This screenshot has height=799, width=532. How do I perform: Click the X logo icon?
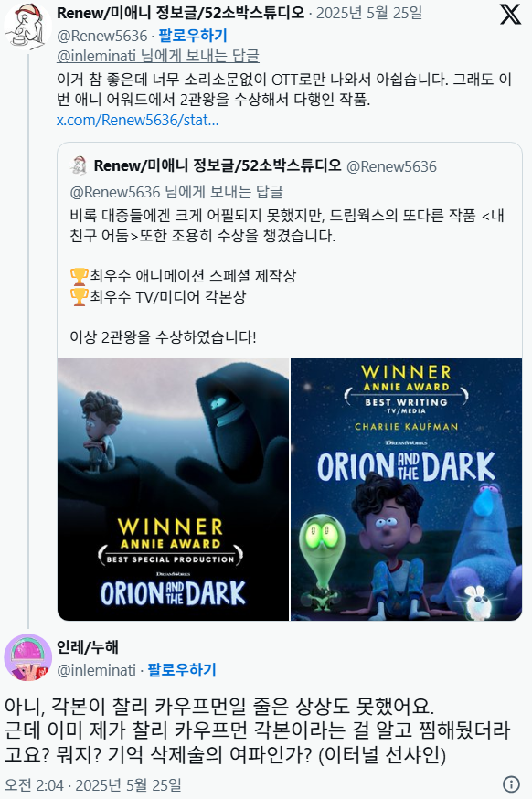(510, 14)
